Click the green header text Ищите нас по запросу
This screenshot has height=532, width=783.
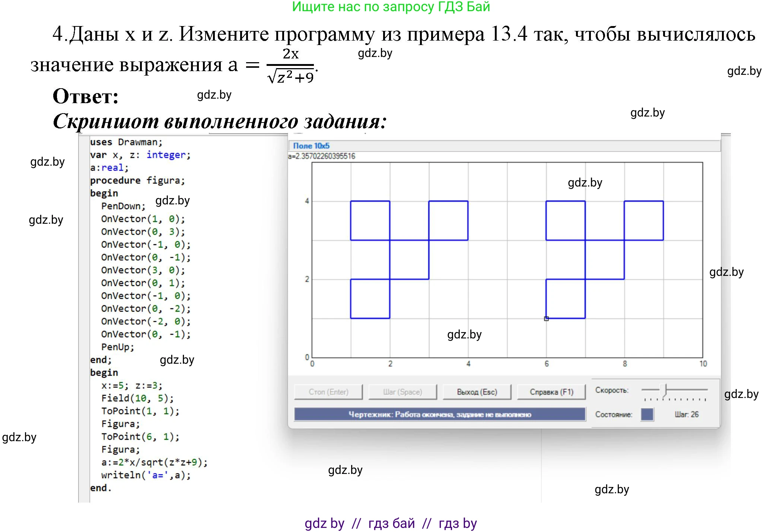(391, 7)
